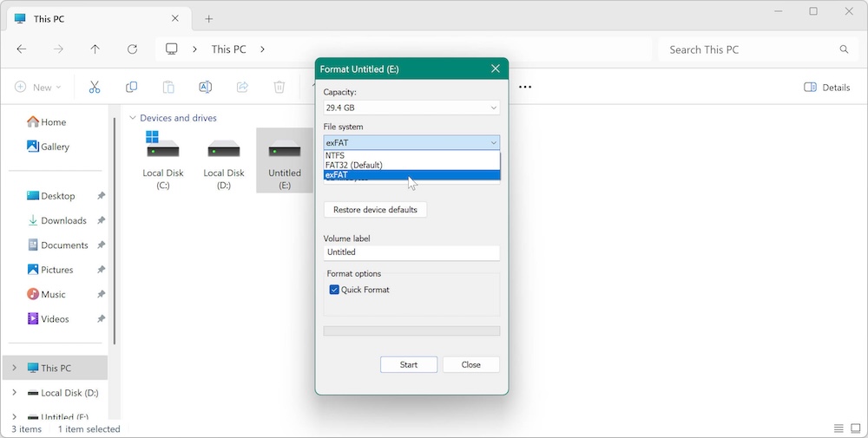Viewport: 868px width, 438px height.
Task: Unpin Downloads using its pin icon
Action: 101,220
